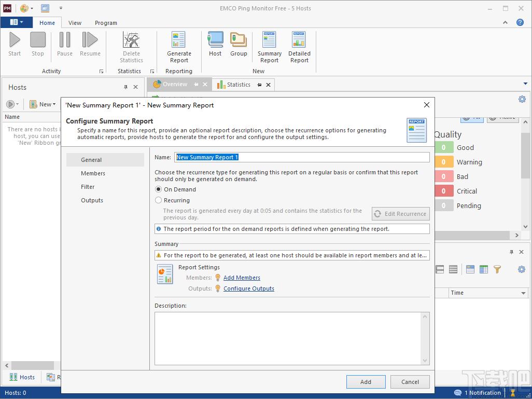Toggle pin on the Hosts panel

(x=125, y=87)
